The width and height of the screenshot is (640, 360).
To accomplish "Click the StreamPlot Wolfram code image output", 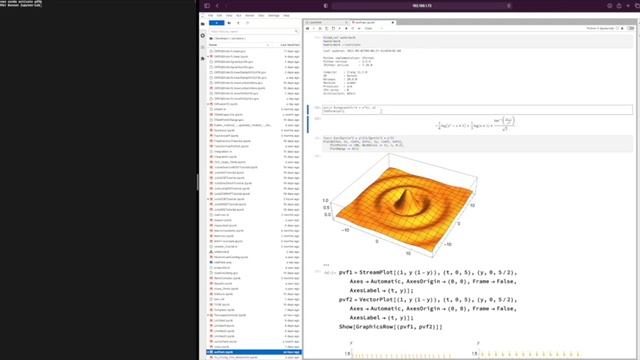I will point(428,300).
